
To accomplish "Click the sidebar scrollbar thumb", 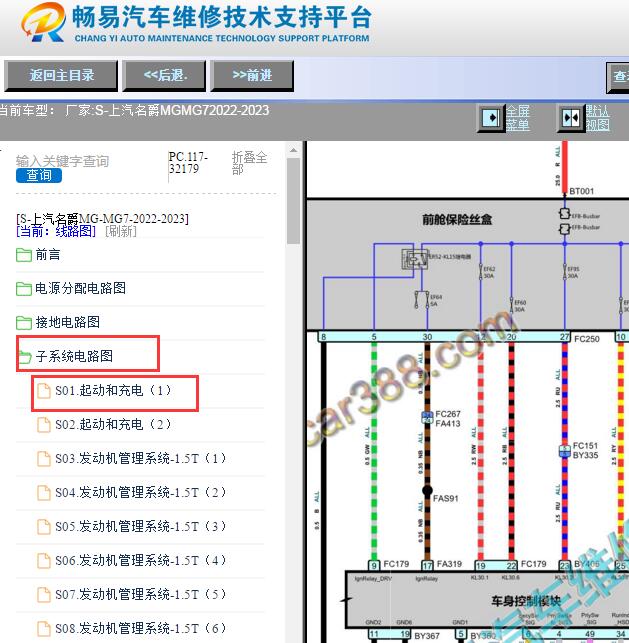I will (x=293, y=201).
